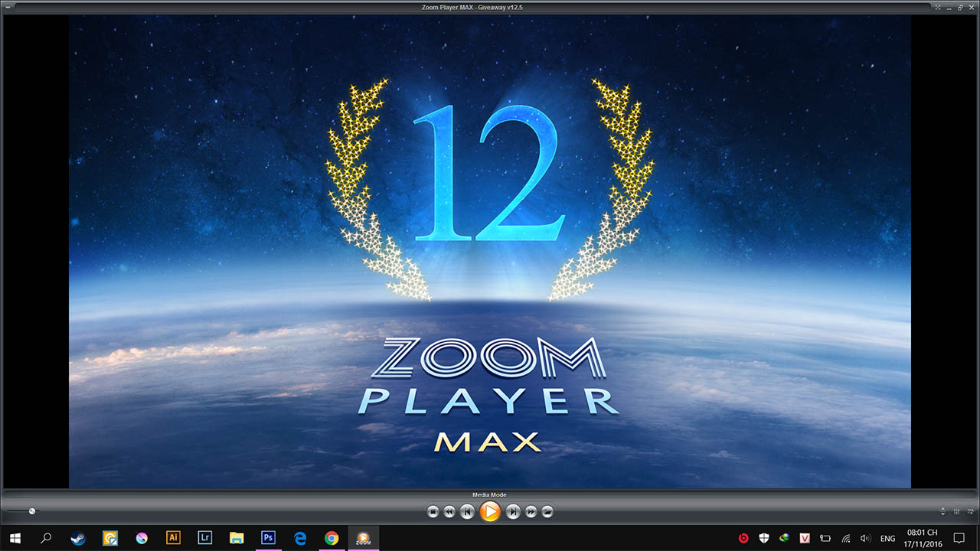Viewport: 980px width, 551px height.
Task: Launch Photoshop from the taskbar
Action: point(268,538)
